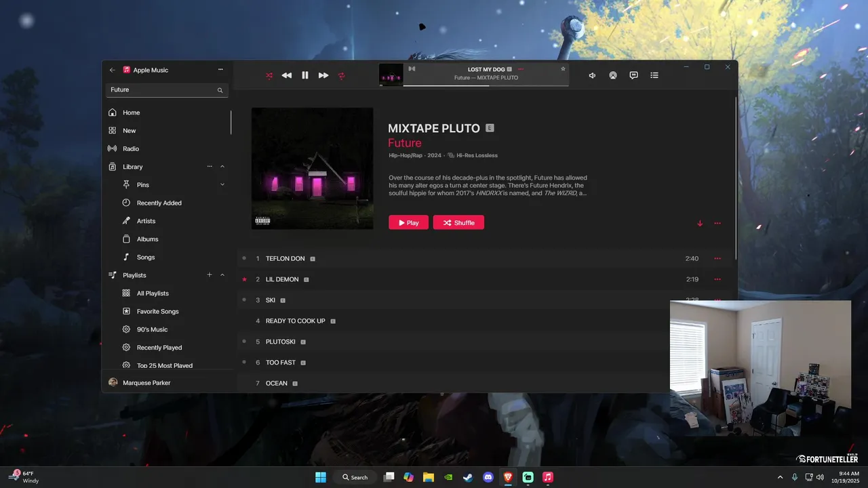
Task: Open more options for LOST MY DOG
Action: click(521, 69)
